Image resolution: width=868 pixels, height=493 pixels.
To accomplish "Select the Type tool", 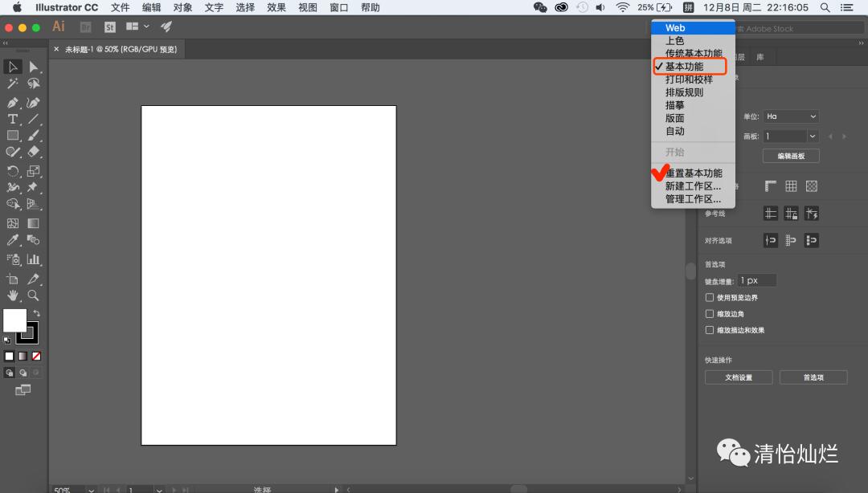I will pyautogui.click(x=13, y=119).
